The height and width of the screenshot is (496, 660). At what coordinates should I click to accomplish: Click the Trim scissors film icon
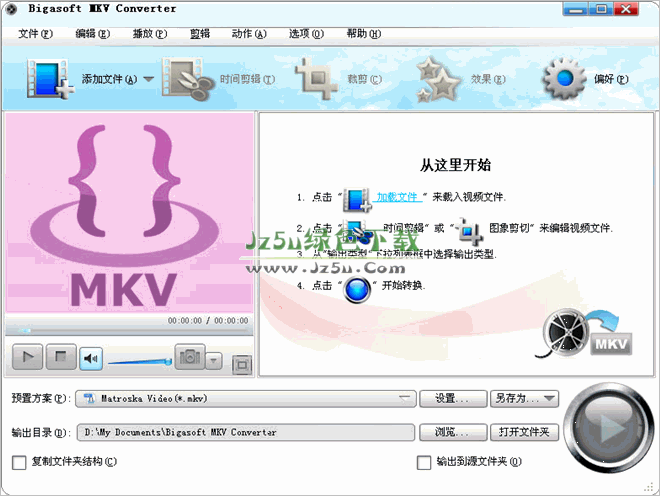point(187,79)
